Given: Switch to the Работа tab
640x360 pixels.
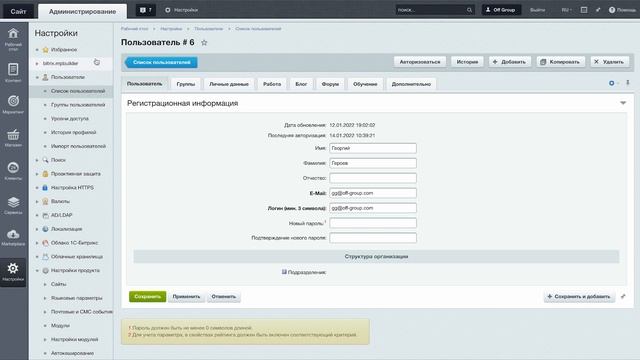Looking at the screenshot, I should click(x=272, y=84).
